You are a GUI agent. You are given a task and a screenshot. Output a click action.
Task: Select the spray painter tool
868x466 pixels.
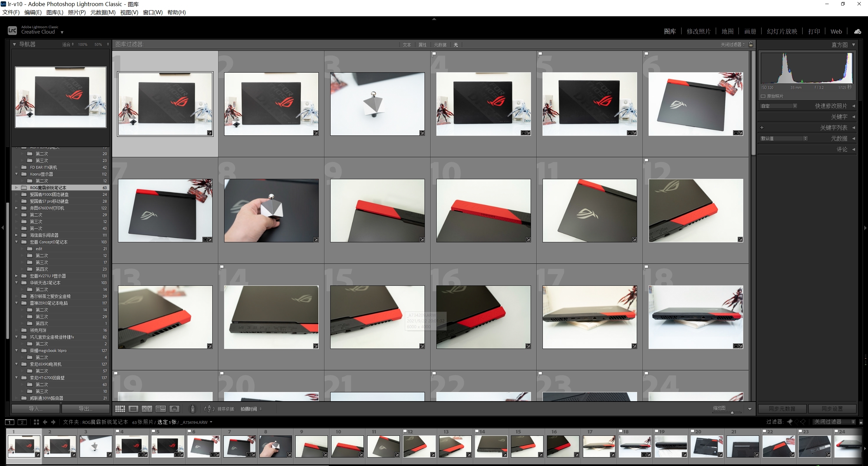[x=193, y=409]
